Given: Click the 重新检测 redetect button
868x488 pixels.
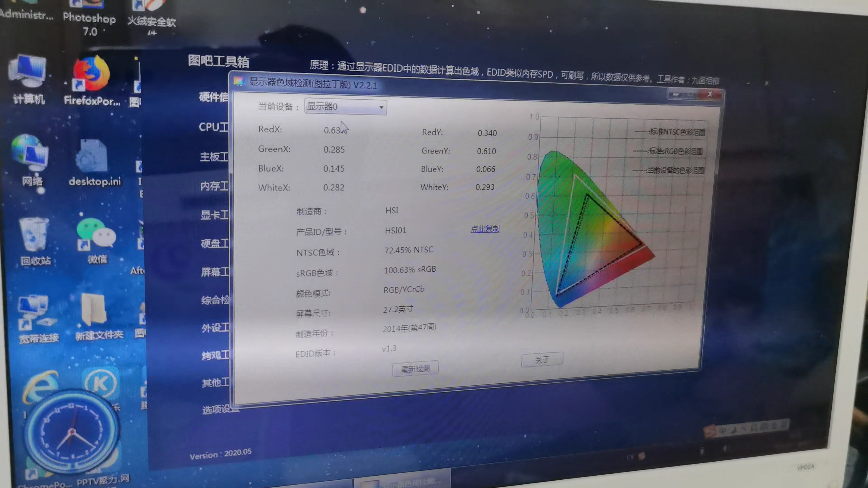Looking at the screenshot, I should pyautogui.click(x=415, y=368).
